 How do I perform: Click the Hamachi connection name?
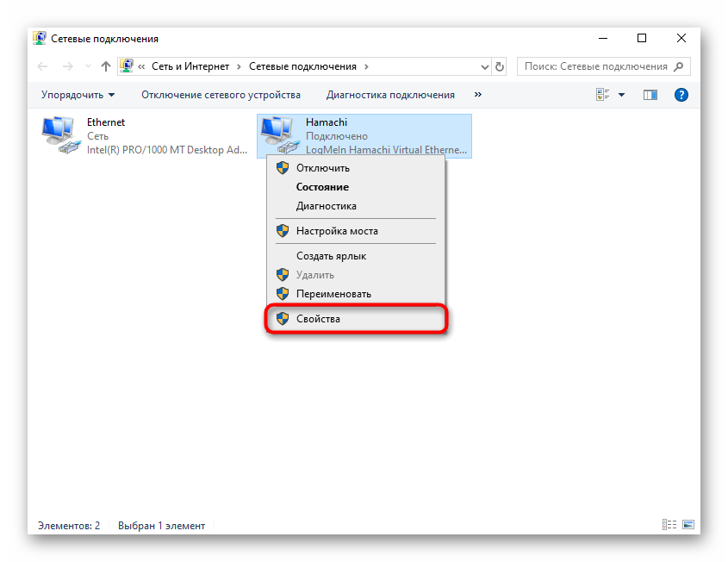click(327, 122)
